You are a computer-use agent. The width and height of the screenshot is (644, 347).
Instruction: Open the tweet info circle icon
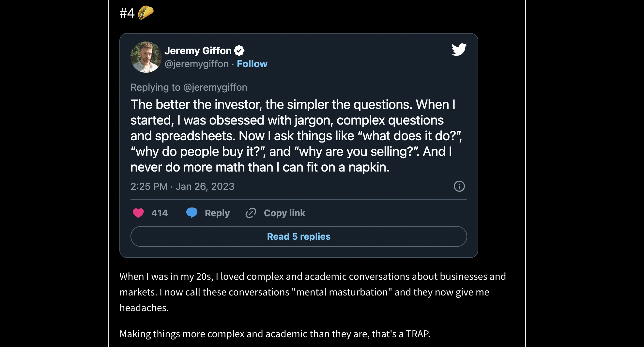(x=459, y=186)
